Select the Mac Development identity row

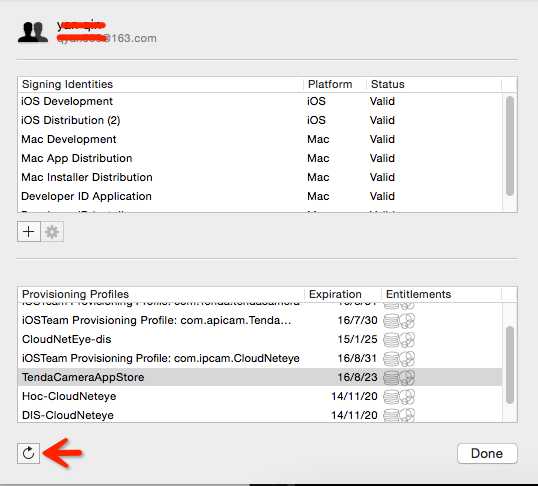(260, 139)
